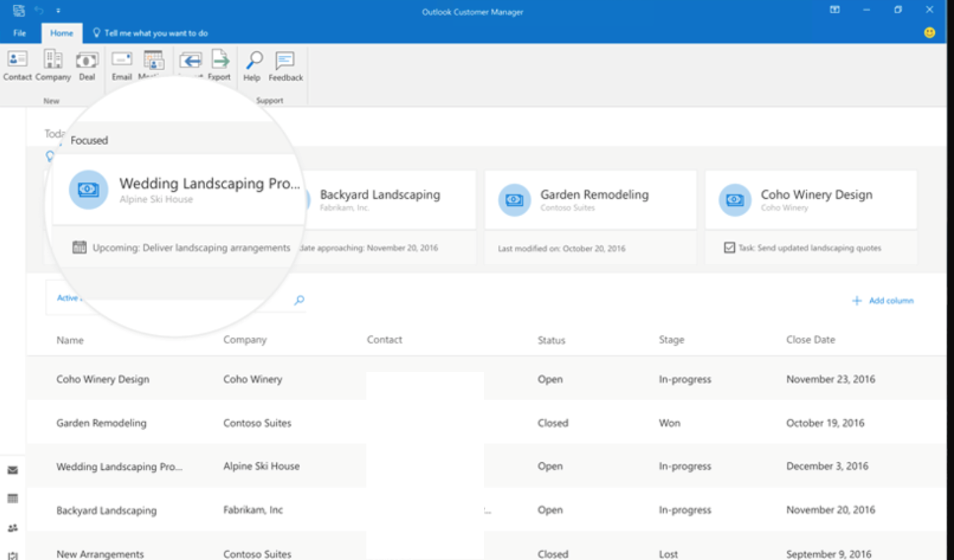Click the Garden Remodeling card deal icon
The width and height of the screenshot is (954, 560).
click(x=514, y=200)
